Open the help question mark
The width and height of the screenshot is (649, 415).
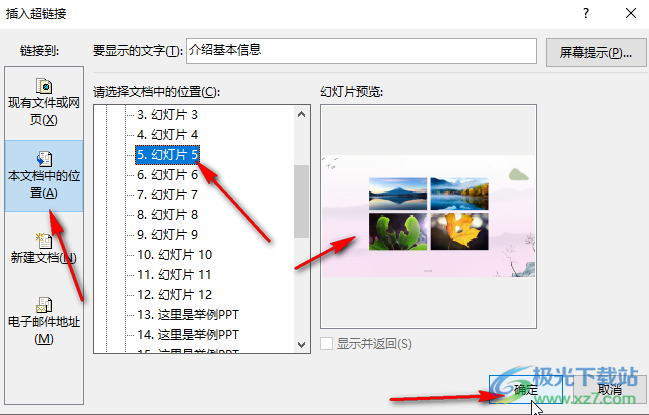[586, 13]
